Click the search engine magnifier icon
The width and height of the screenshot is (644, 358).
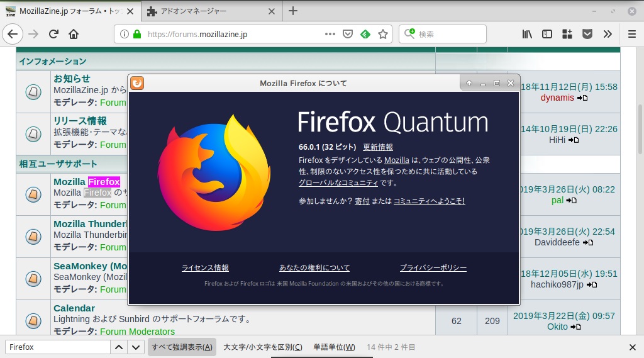click(x=409, y=33)
